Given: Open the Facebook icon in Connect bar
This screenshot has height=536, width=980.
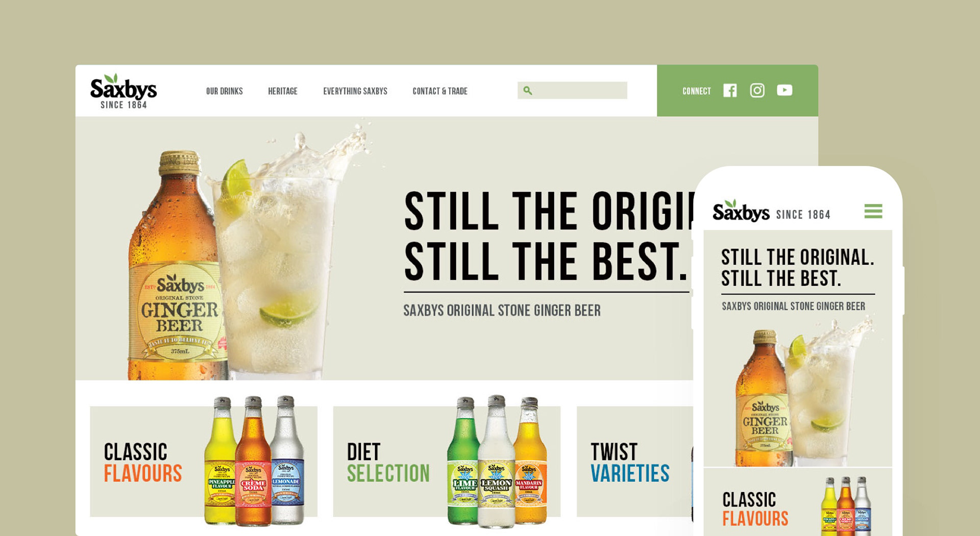Looking at the screenshot, I should [730, 91].
